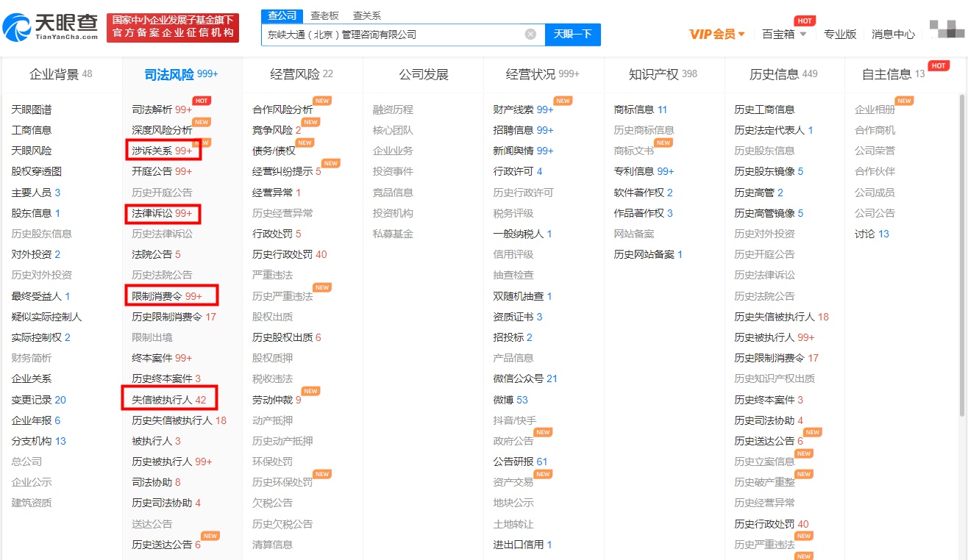The height and width of the screenshot is (560, 968).
Task: Open the 失信被执行人 42 entry
Action: point(169,400)
